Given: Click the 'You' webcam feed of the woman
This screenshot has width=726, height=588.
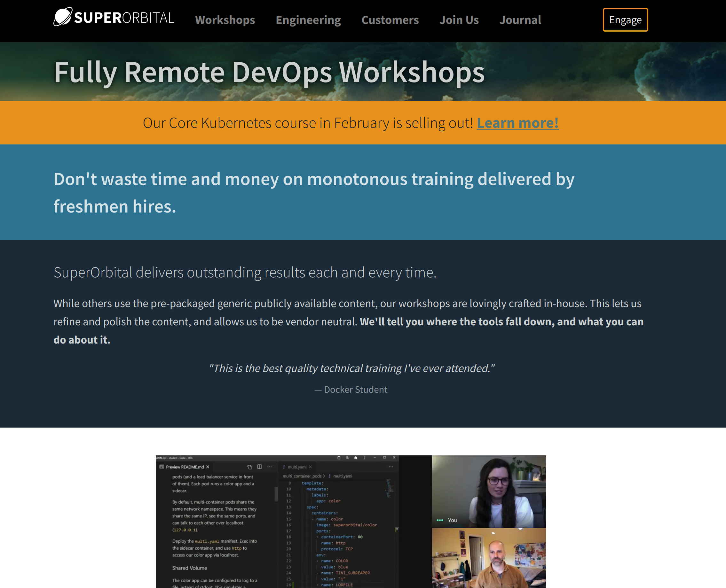Looking at the screenshot, I should click(489, 491).
